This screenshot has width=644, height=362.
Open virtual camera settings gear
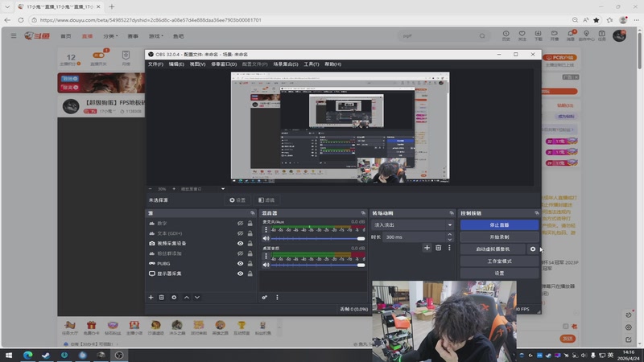pyautogui.click(x=533, y=249)
